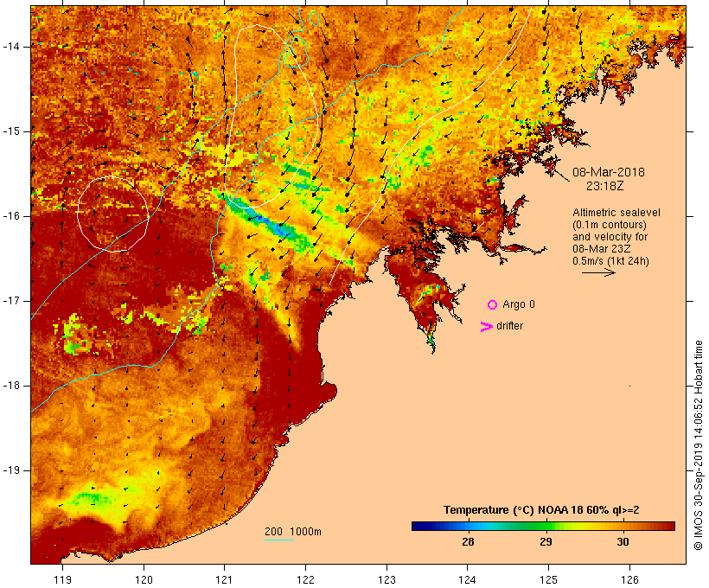Click the 'Altimetric sealevel' legend line
Viewport: 709px width, 588px height.
[x=616, y=213]
